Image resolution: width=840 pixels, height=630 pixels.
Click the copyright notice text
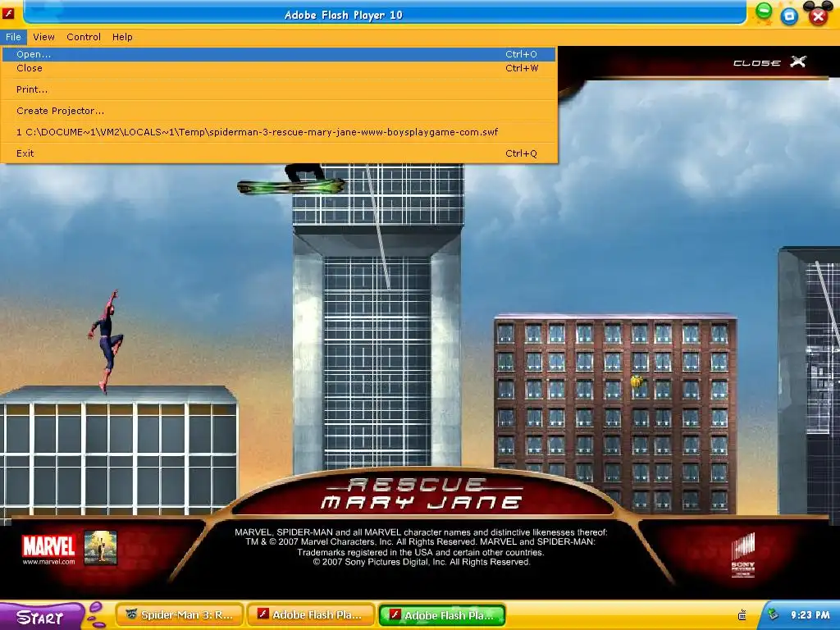point(421,547)
